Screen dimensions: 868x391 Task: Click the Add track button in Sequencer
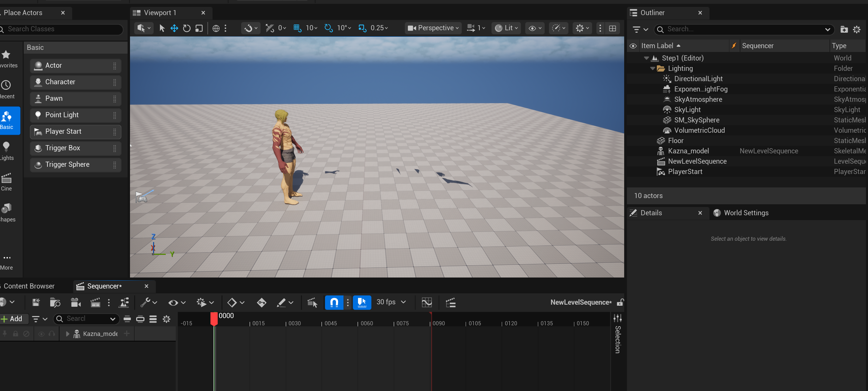(12, 319)
